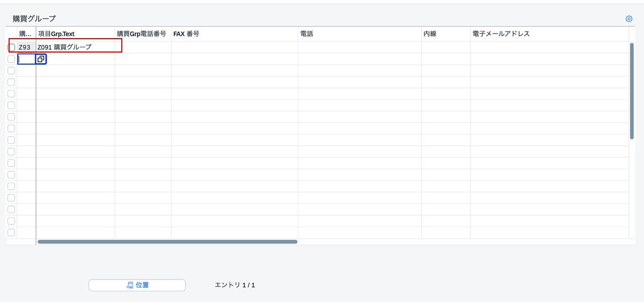Focus the empty purchasing group code input field
Screen dimensions: 644x302
tap(26, 59)
